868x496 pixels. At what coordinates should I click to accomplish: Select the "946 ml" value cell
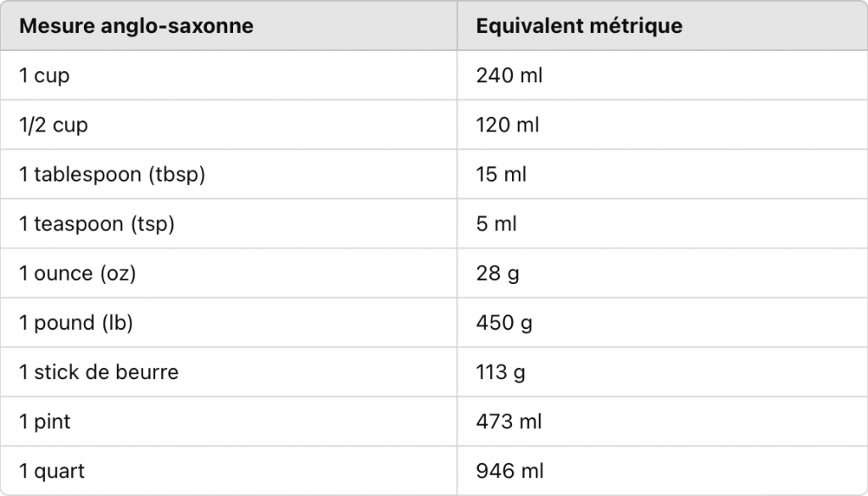[x=510, y=471]
